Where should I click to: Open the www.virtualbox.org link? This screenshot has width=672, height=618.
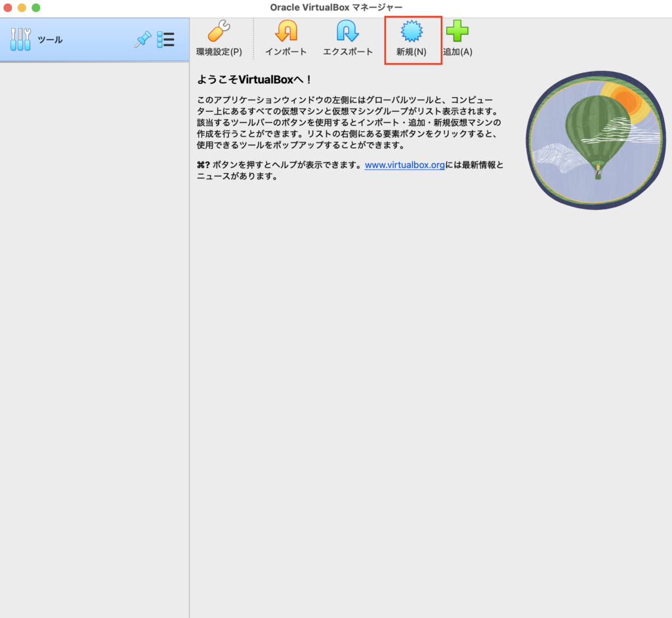click(x=404, y=165)
